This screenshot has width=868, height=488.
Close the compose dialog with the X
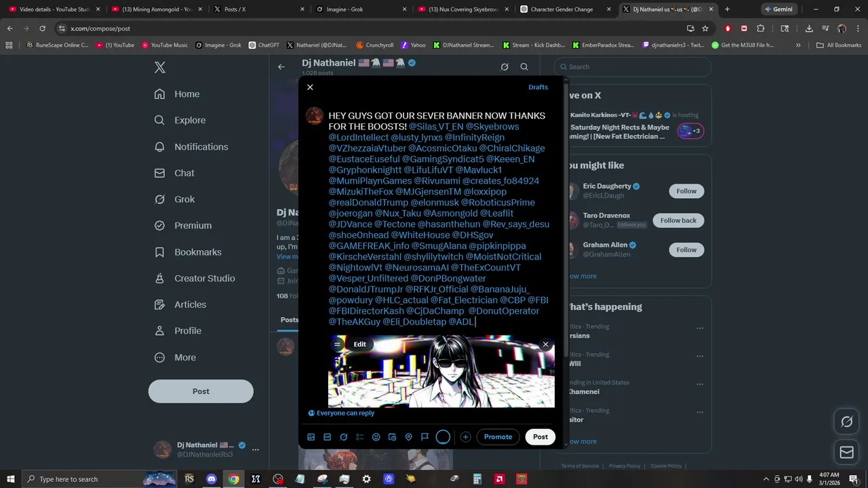310,87
